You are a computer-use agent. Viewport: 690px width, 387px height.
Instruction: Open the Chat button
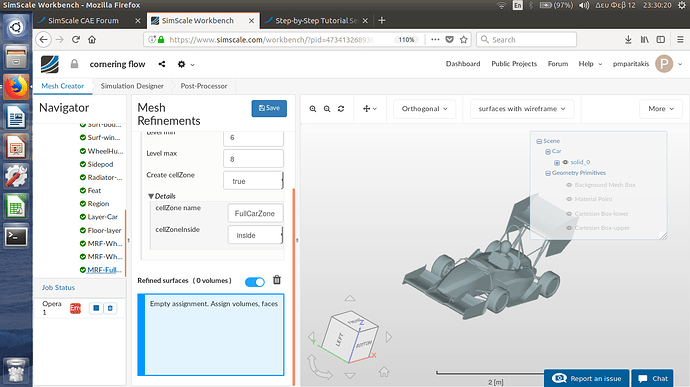pyautogui.click(x=653, y=378)
